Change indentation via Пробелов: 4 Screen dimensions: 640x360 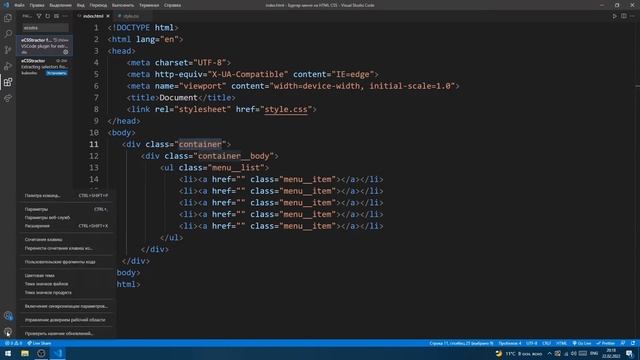pos(510,343)
